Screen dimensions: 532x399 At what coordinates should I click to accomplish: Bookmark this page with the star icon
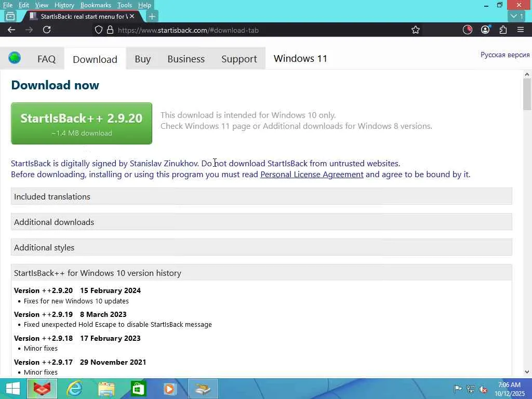coord(415,30)
